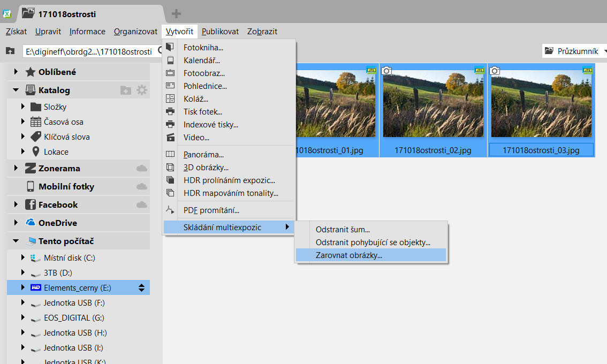The image size is (607, 364).
Task: Click the Zoner application logo icon
Action: tap(7, 14)
